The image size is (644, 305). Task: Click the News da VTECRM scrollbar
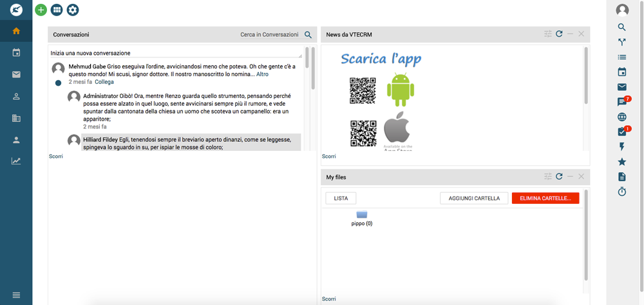[x=586, y=75]
